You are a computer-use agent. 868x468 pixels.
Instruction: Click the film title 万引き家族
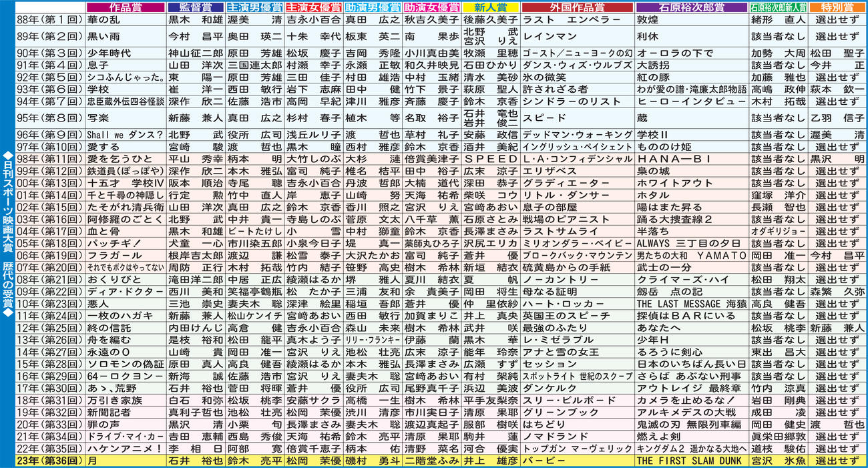tap(114, 400)
